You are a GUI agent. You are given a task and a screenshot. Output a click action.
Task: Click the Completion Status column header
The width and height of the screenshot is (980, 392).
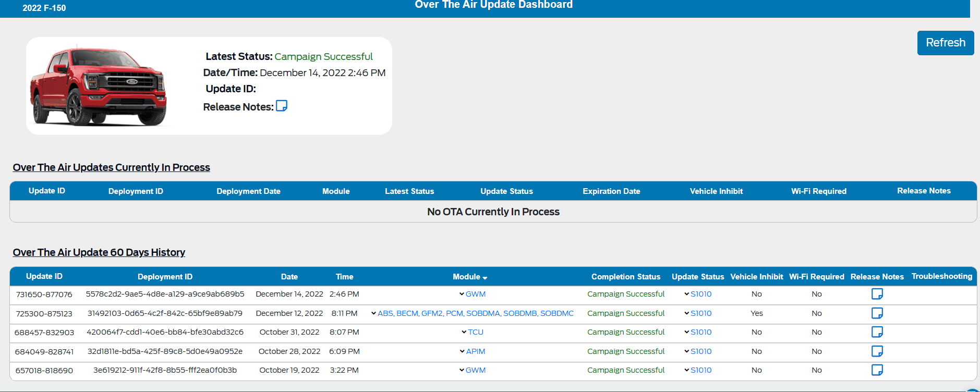point(625,277)
